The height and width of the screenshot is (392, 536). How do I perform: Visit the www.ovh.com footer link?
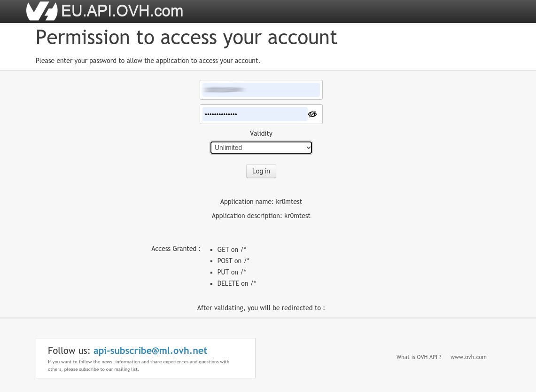coord(468,357)
